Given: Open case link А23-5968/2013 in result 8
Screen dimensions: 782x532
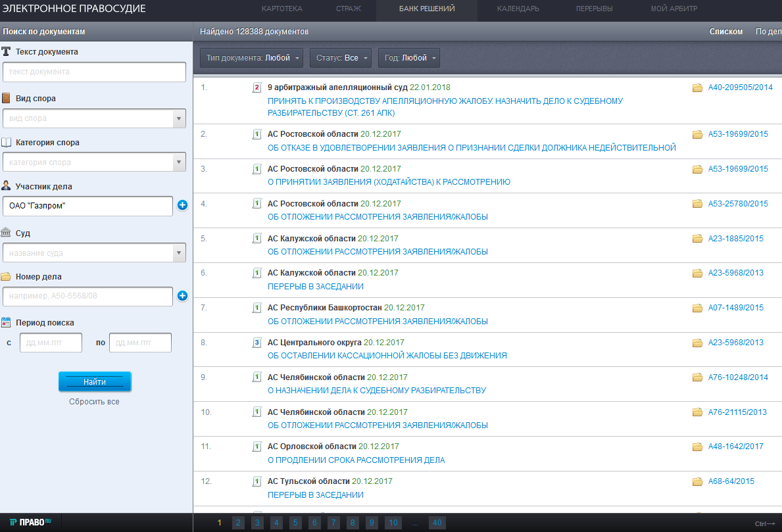Looking at the screenshot, I should [735, 343].
